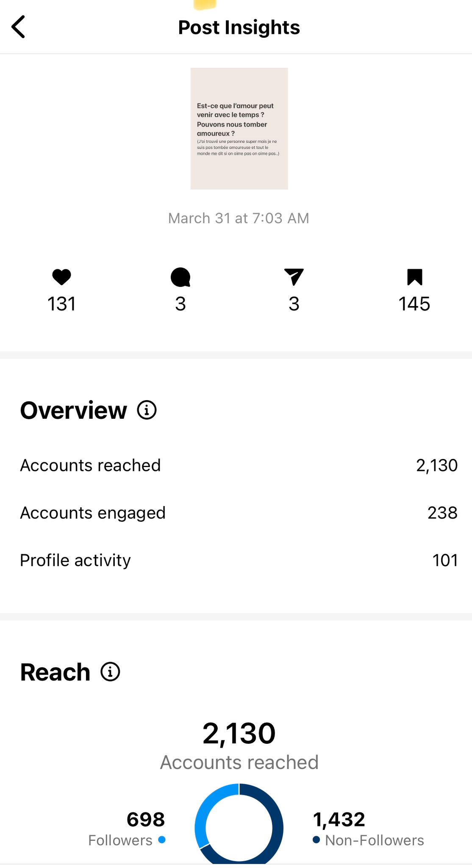Image resolution: width=472 pixels, height=868 pixels.
Task: Tap the Followers light blue legend dot
Action: tap(161, 840)
